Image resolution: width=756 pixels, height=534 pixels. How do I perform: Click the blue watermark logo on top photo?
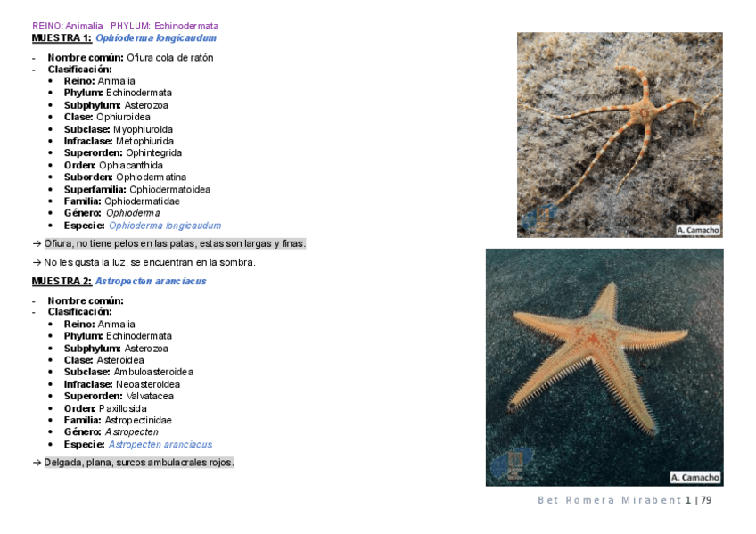[x=539, y=217]
